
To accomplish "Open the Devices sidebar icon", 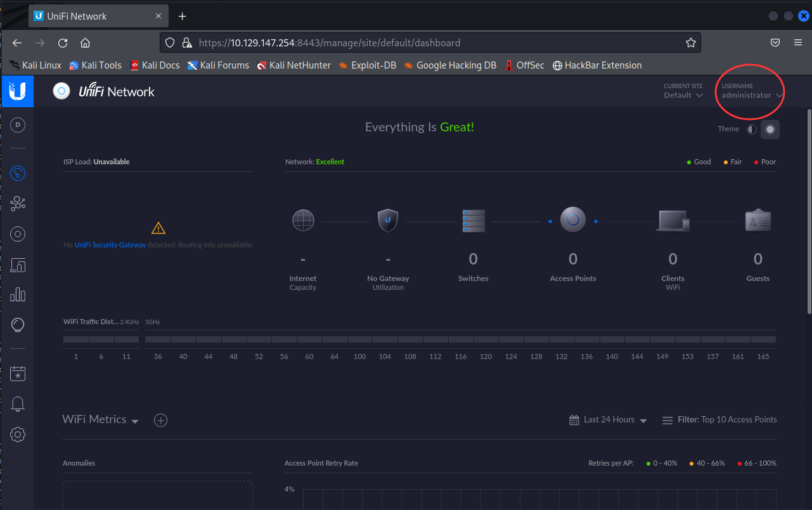I will click(x=18, y=235).
